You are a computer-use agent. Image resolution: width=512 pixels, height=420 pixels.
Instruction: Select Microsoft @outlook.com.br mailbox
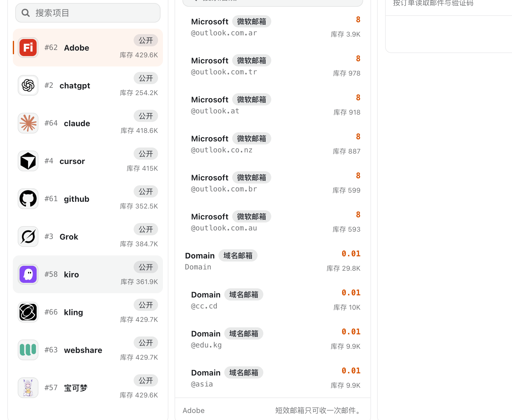(x=273, y=183)
